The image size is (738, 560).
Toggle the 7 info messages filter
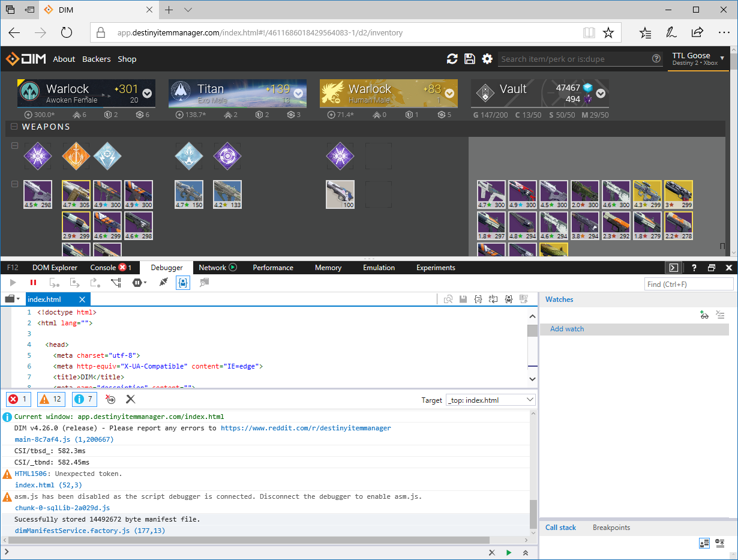[84, 399]
